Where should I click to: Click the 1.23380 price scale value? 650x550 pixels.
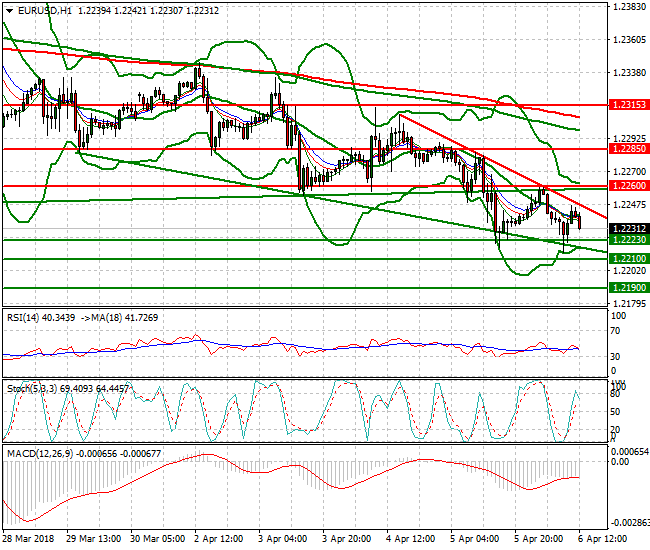629,73
